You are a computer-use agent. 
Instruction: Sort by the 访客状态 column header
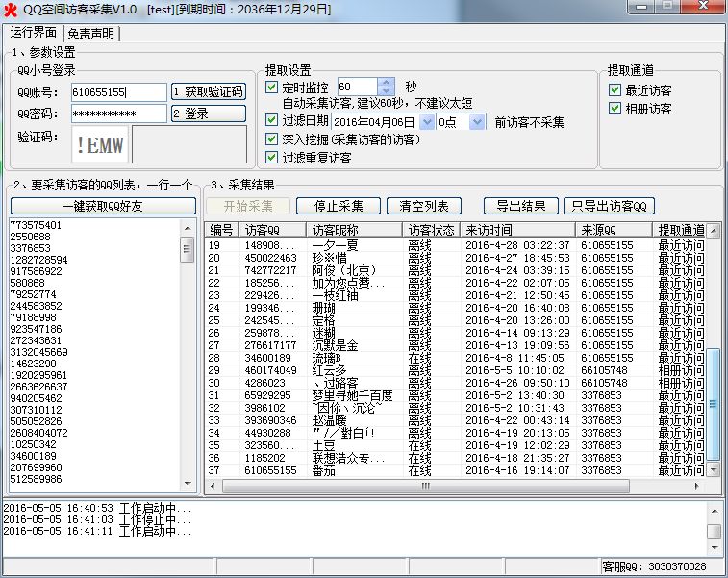[431, 230]
